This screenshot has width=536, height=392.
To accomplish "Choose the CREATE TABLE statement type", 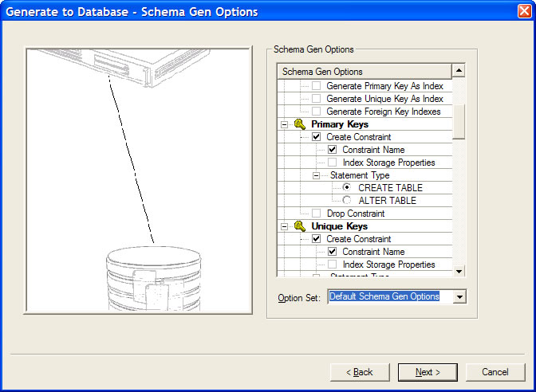I will (347, 188).
